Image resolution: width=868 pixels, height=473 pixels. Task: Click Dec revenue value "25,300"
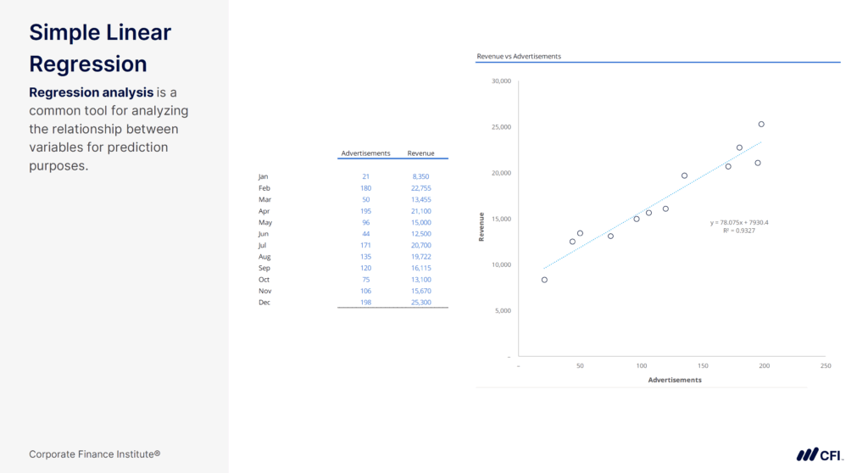click(420, 303)
